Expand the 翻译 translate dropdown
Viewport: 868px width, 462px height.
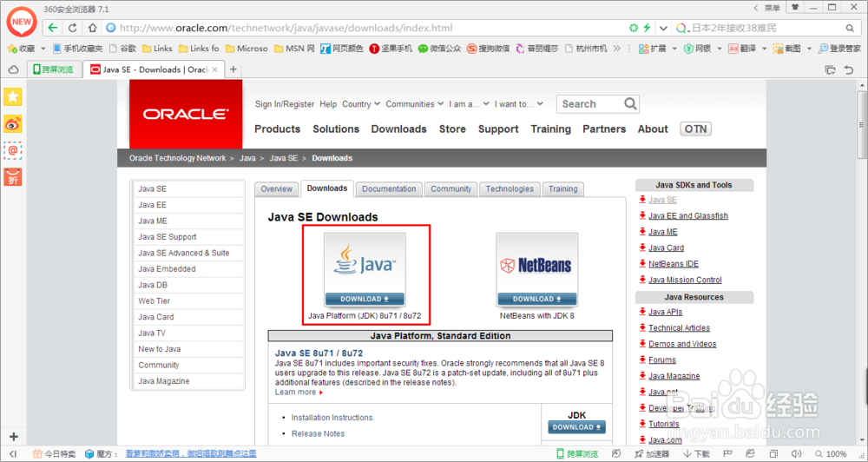point(765,49)
